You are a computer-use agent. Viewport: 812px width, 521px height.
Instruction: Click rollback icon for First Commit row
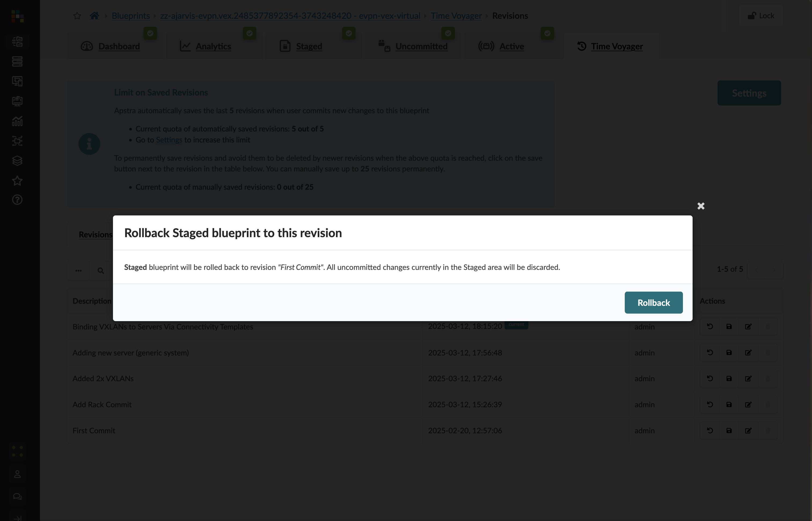(710, 430)
